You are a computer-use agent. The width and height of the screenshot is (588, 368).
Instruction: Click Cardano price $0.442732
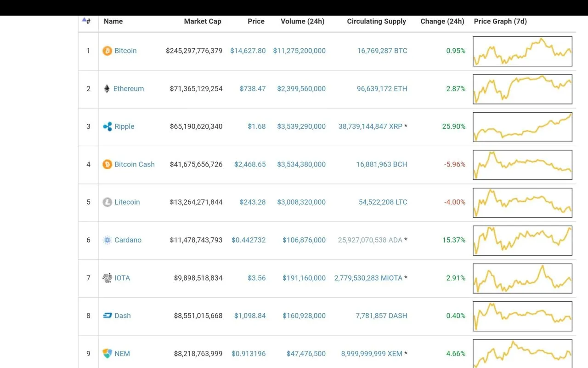[249, 240]
